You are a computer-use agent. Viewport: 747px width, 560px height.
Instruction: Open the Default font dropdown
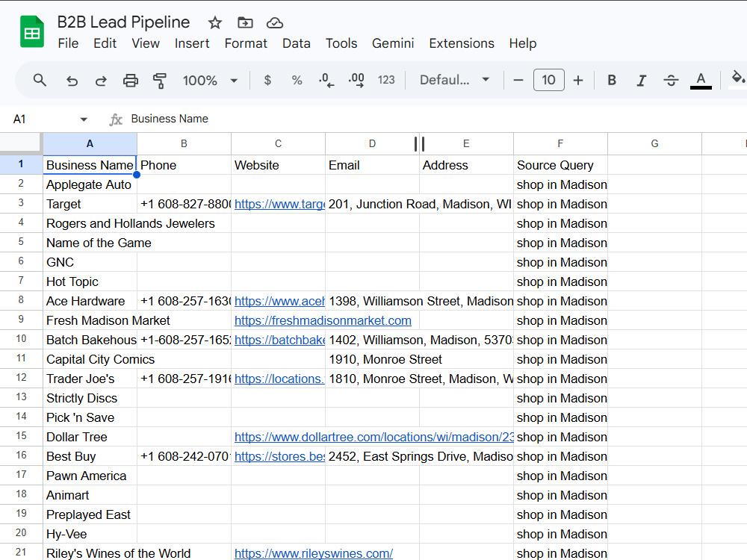[x=454, y=80]
